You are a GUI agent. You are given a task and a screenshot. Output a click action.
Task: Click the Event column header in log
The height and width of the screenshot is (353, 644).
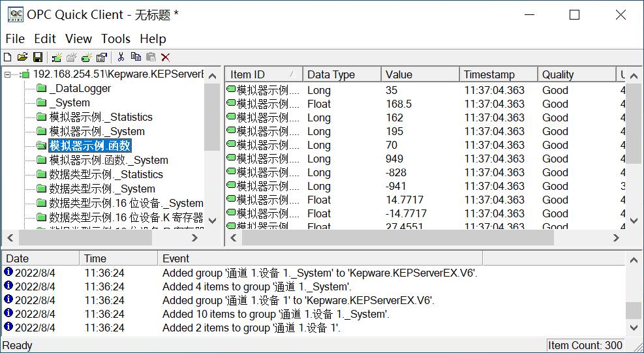point(320,258)
